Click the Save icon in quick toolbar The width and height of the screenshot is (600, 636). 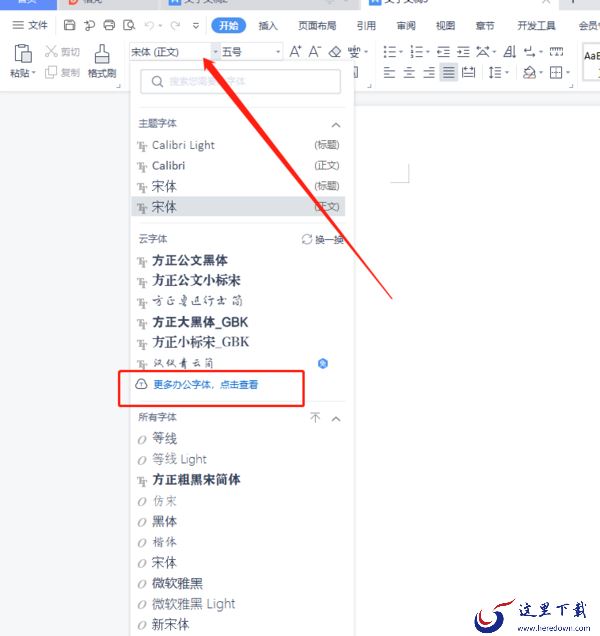pos(70,26)
